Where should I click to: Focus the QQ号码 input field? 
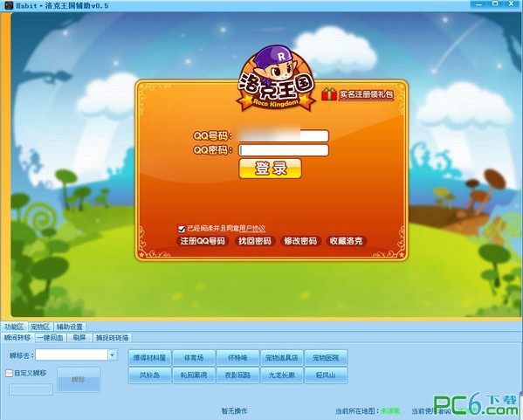284,135
